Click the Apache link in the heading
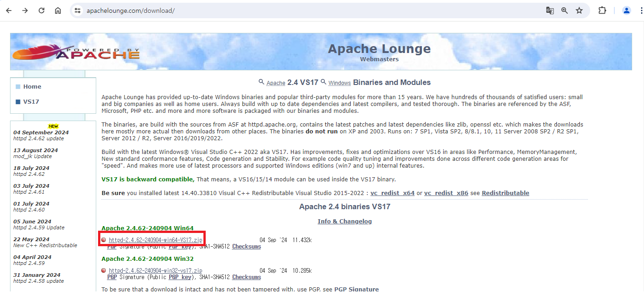 276,83
